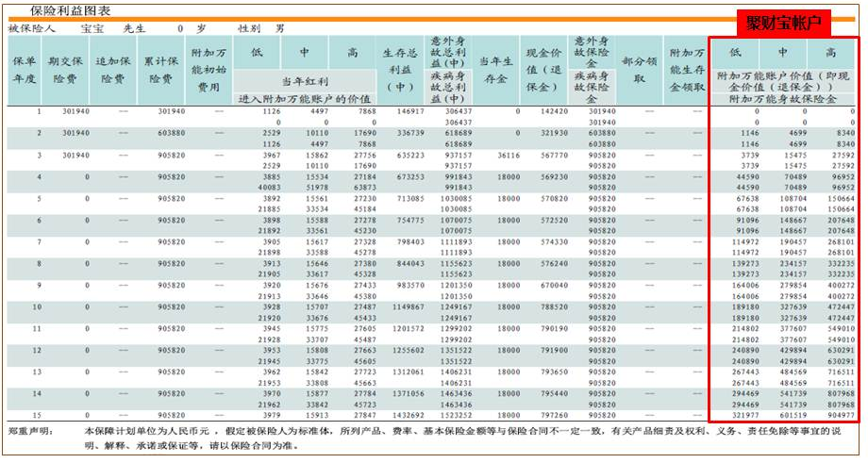Select the 期交保险费 column header

coord(65,71)
